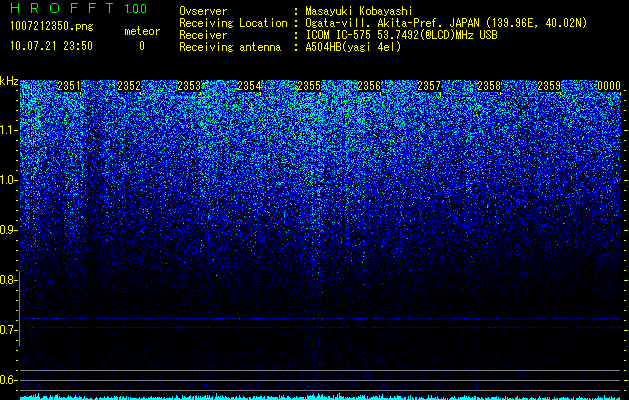Click the kHz axis unit label
This screenshot has width=629, height=400.
(9, 81)
